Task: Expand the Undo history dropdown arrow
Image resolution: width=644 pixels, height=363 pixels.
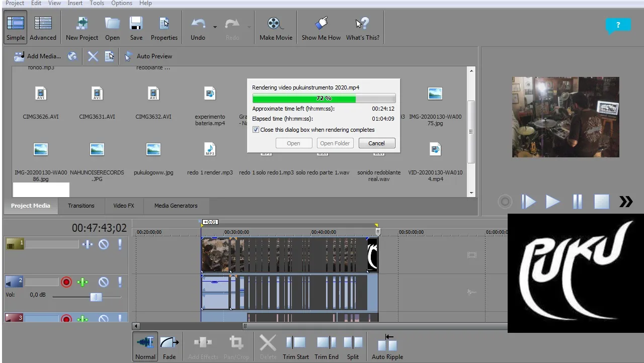Action: click(x=215, y=27)
